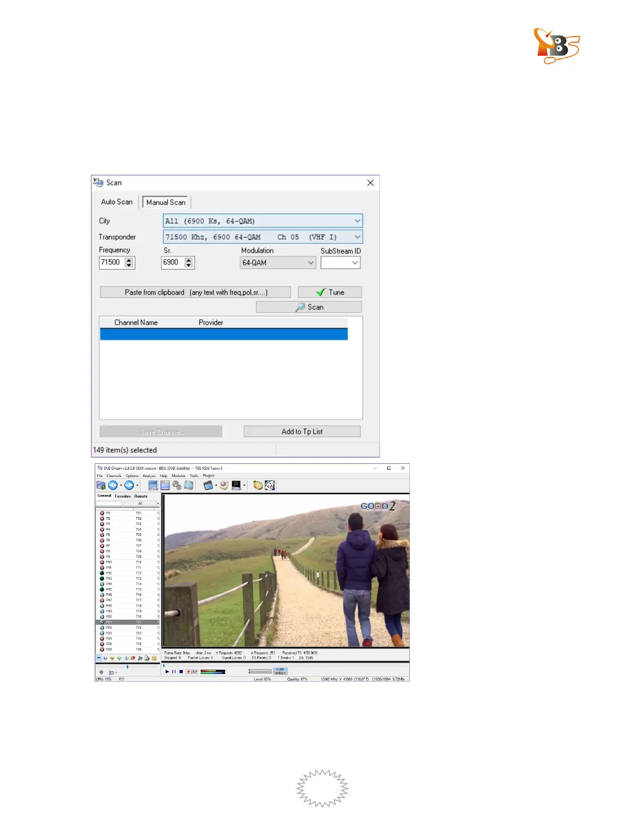Open dropdown arrow beside next channel button
Screen dimensions: 644x834
click(x=137, y=485)
